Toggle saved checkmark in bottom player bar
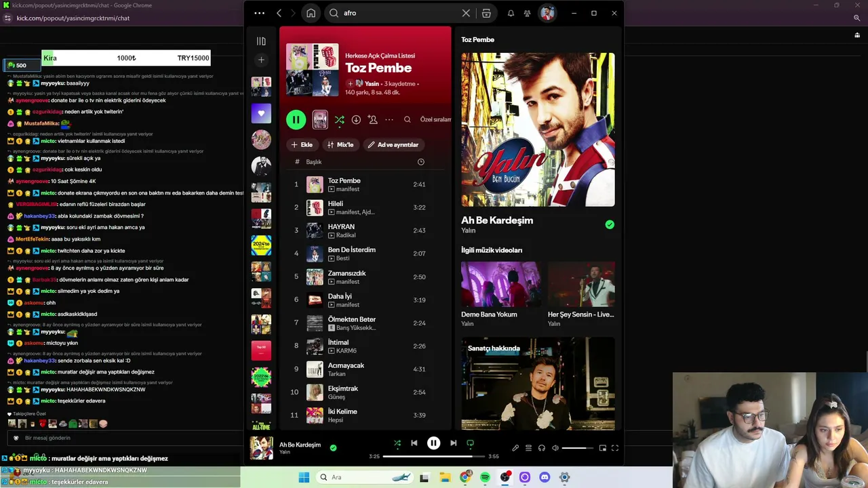868x488 pixels. 333,448
